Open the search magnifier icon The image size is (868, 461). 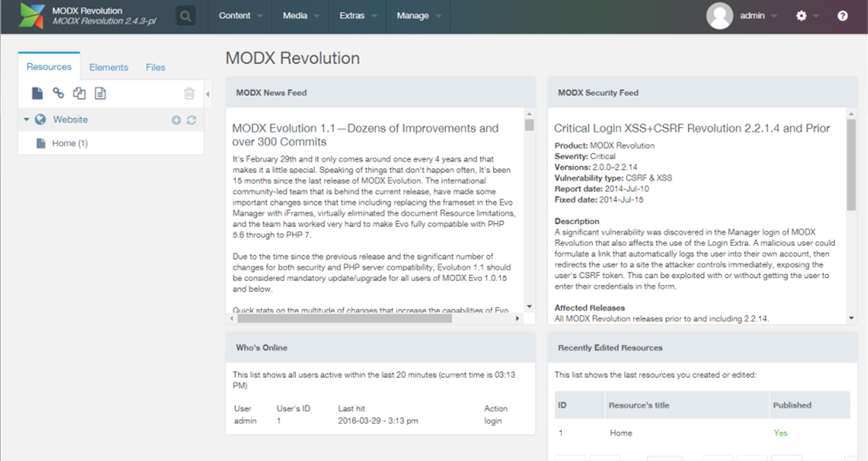coord(186,16)
